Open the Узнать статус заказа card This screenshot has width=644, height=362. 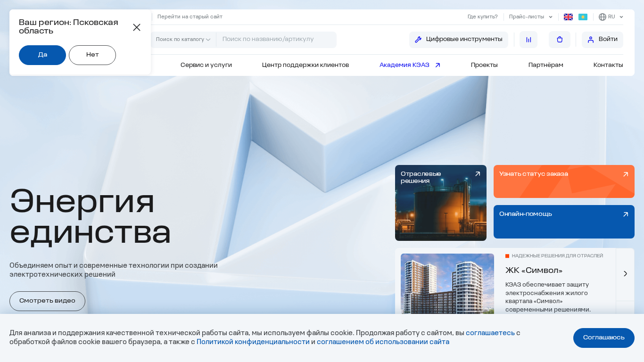(x=564, y=181)
